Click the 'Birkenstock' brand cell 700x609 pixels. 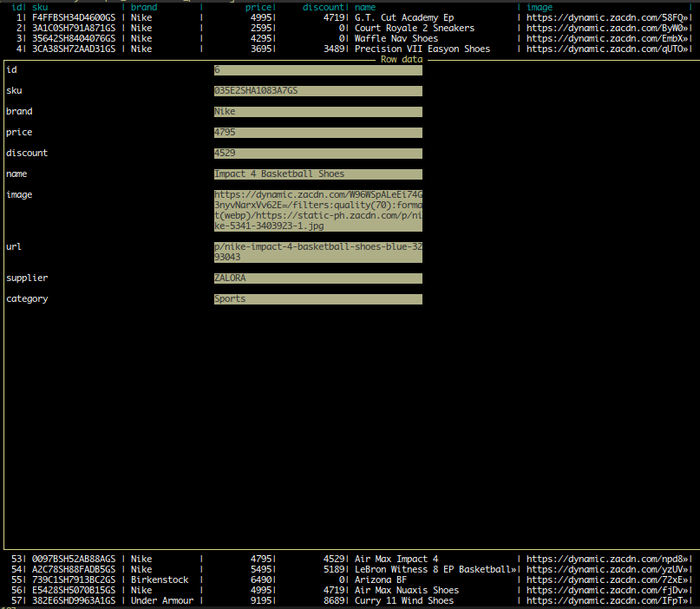tap(160, 580)
